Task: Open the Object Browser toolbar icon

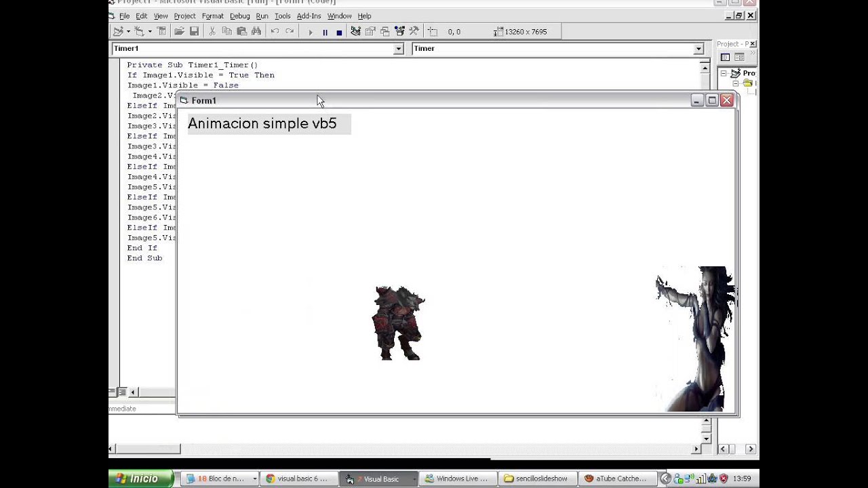Action: click(399, 31)
